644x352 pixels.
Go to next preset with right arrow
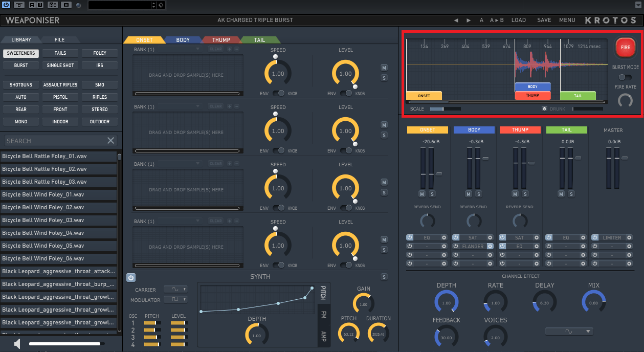469,20
